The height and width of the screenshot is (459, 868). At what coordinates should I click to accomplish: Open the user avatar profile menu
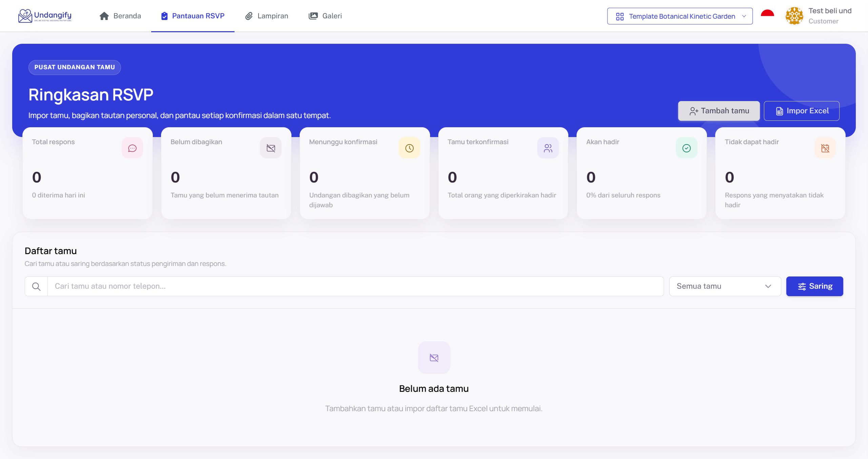tap(794, 16)
